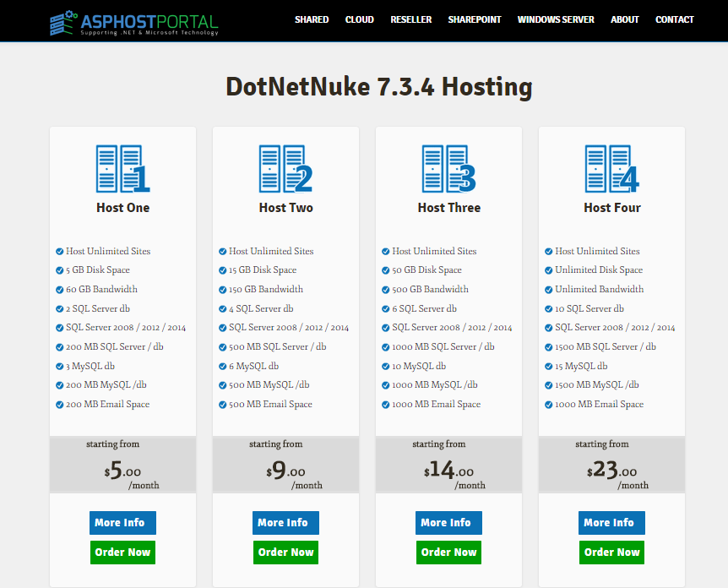Click checkmark beside 150 GB Bandwidth

point(222,290)
